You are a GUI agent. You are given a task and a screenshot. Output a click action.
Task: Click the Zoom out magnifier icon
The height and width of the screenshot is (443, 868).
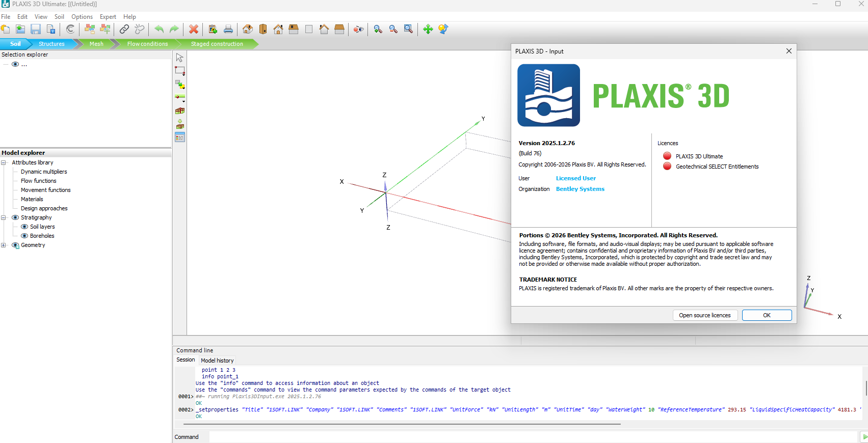tap(393, 29)
